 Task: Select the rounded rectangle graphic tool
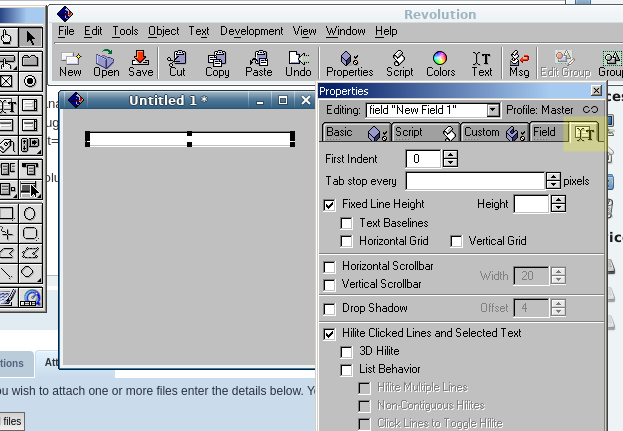coord(30,234)
